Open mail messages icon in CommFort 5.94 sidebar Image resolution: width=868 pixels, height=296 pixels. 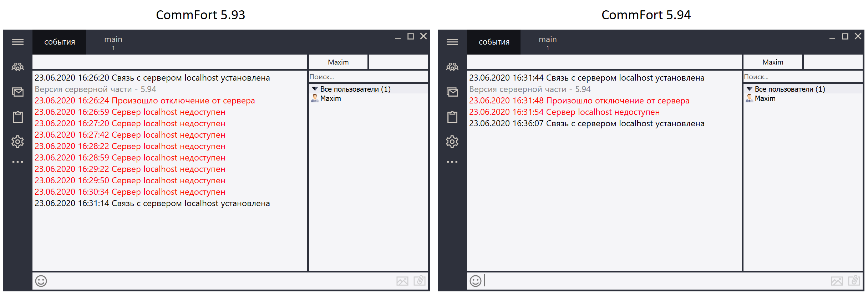pos(452,92)
